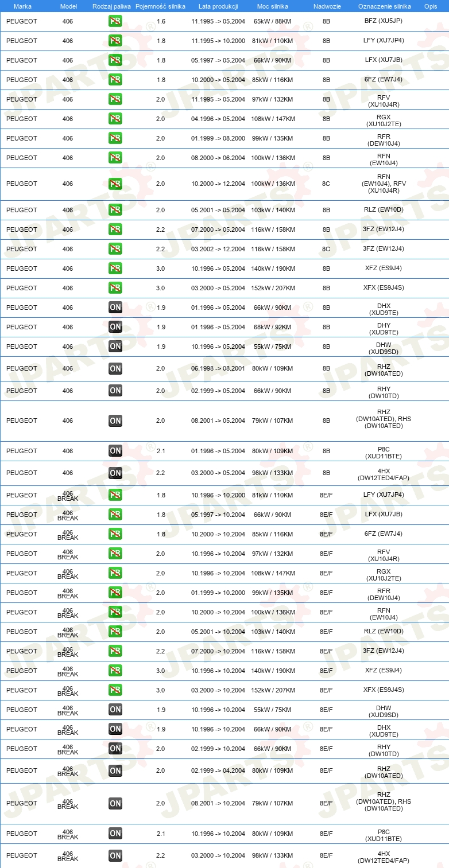Select 103kW / 140KM in the 8B row
The image size is (449, 868).
(273, 210)
